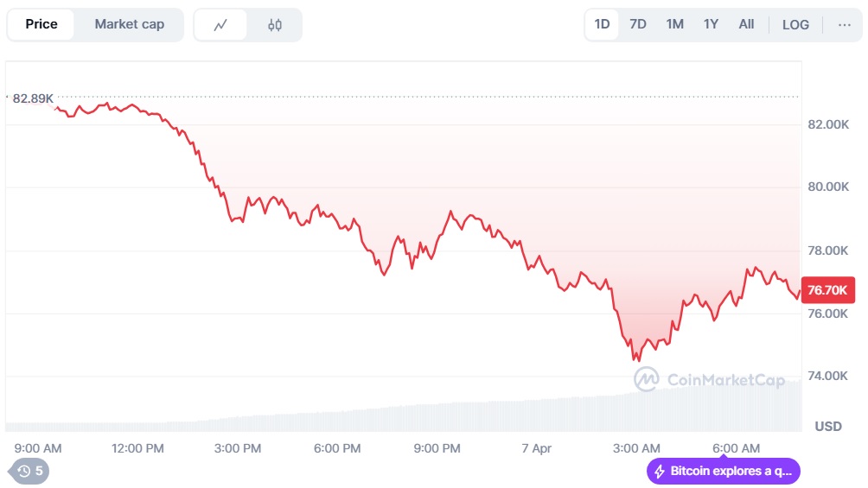Toggle LOG scale on chart
The width and height of the screenshot is (868, 488).
pos(795,24)
